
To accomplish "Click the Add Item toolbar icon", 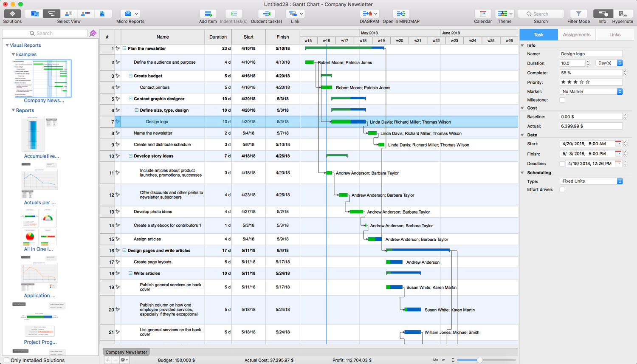I will pyautogui.click(x=208, y=14).
